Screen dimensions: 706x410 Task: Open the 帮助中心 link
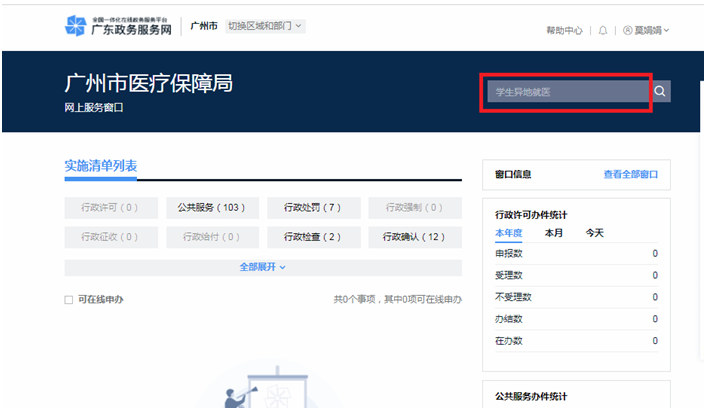pyautogui.click(x=564, y=31)
